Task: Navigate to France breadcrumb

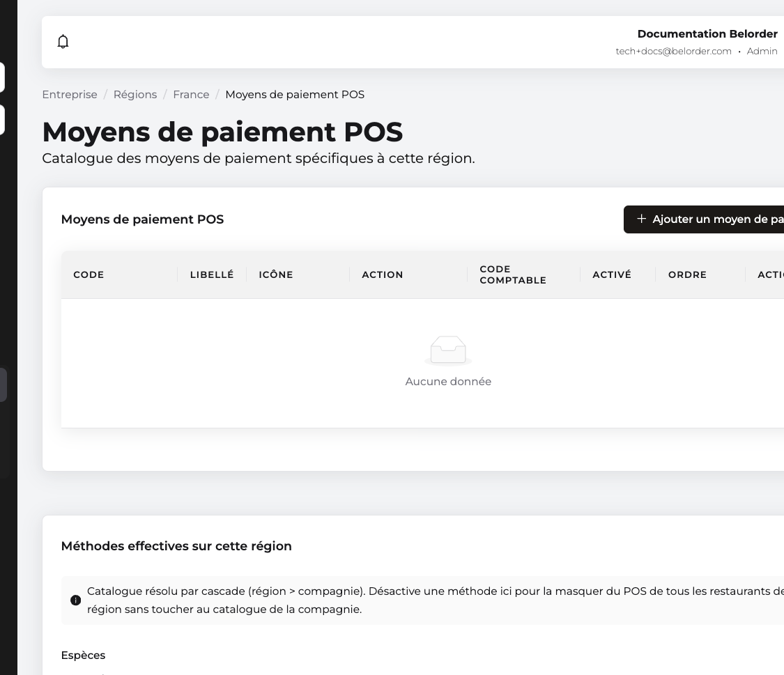Action: [191, 95]
